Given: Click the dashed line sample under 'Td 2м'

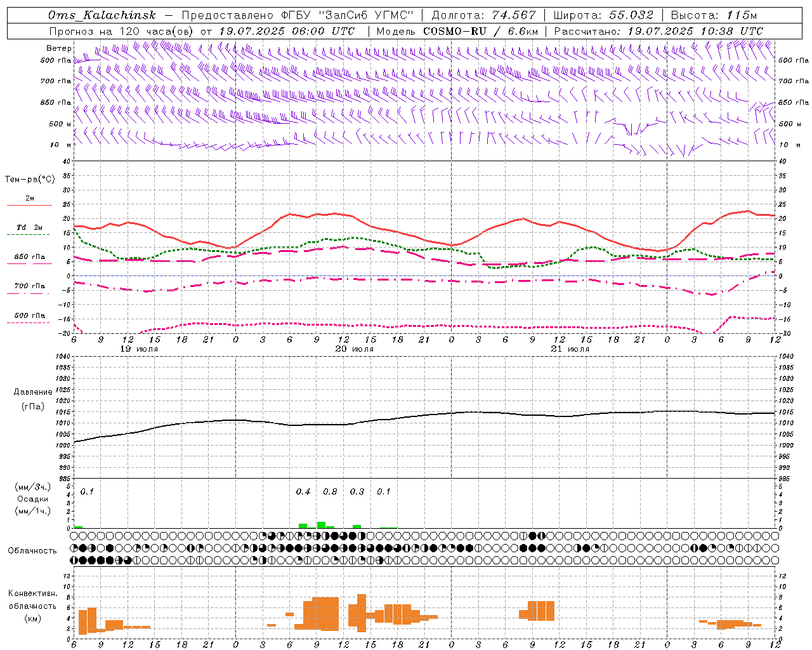Looking at the screenshot, I should tap(28, 235).
